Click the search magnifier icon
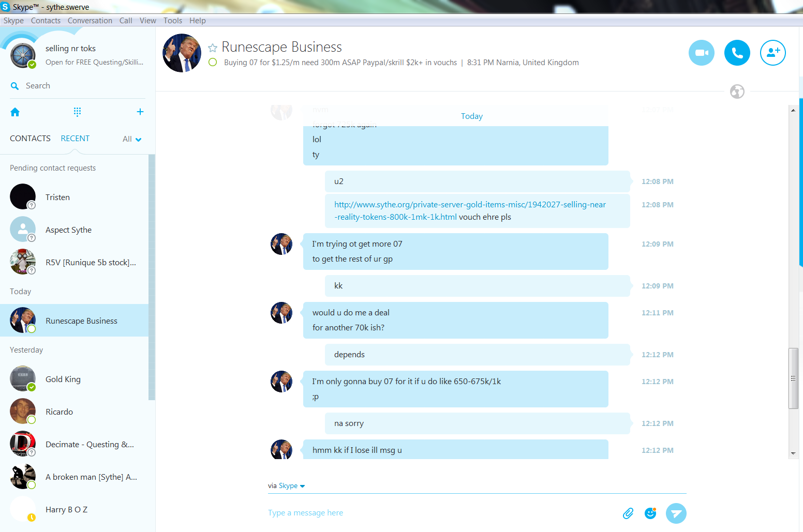 click(14, 86)
